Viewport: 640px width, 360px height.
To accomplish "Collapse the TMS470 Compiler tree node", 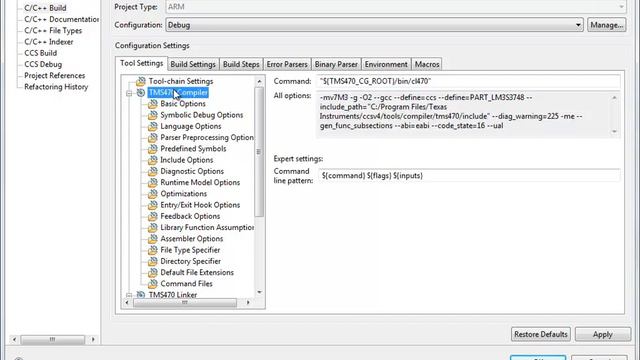I will pyautogui.click(x=129, y=93).
